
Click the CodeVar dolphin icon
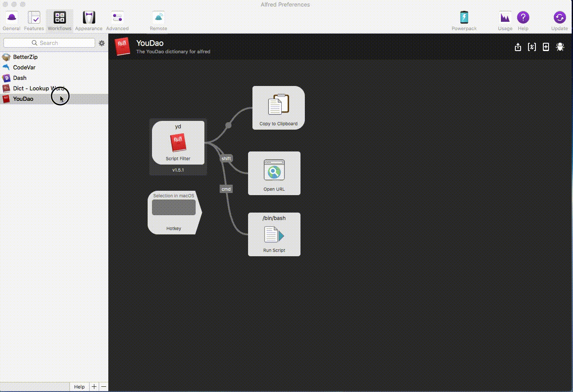6,68
